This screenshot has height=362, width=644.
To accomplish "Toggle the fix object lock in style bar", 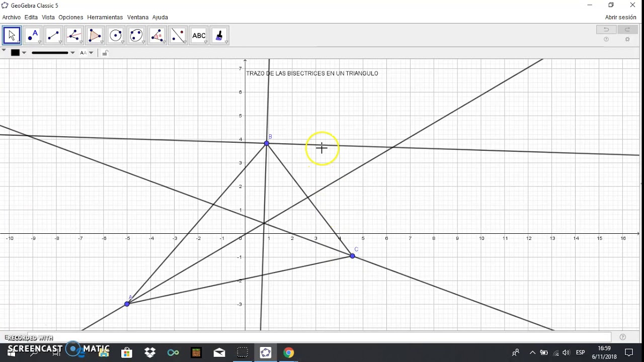I will click(x=105, y=53).
